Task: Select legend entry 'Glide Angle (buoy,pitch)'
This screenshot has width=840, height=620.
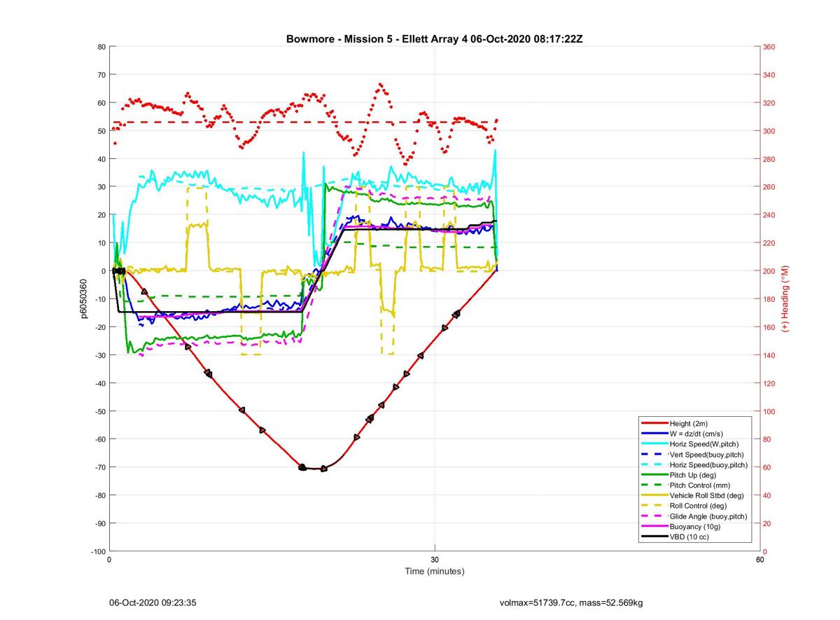Action: click(x=708, y=516)
